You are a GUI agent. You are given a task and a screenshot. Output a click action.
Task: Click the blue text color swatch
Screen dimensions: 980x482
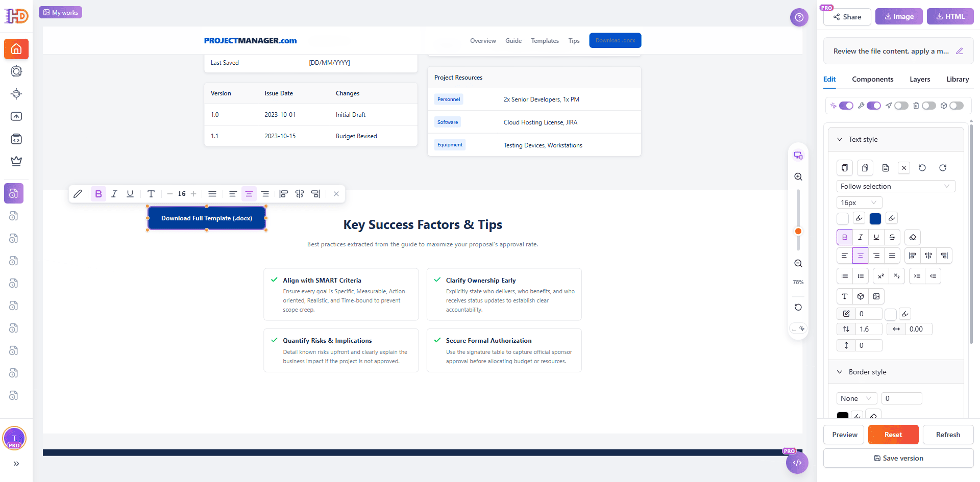pyautogui.click(x=875, y=218)
